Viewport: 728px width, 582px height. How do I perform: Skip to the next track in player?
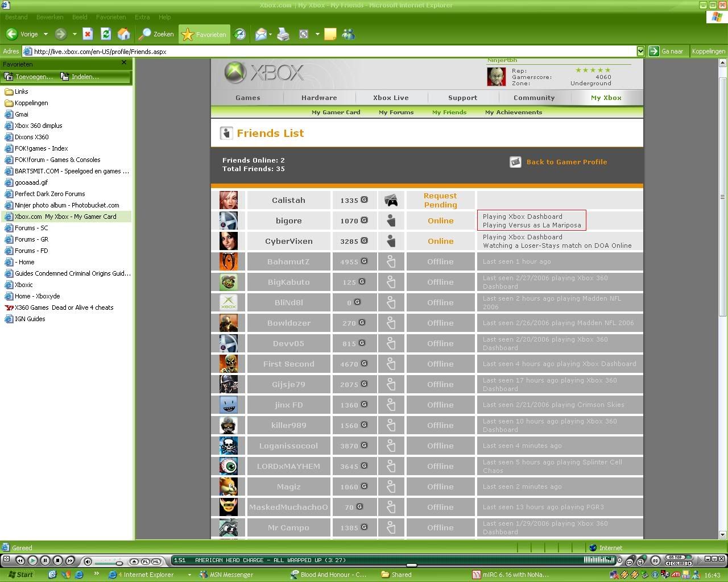tap(70, 560)
